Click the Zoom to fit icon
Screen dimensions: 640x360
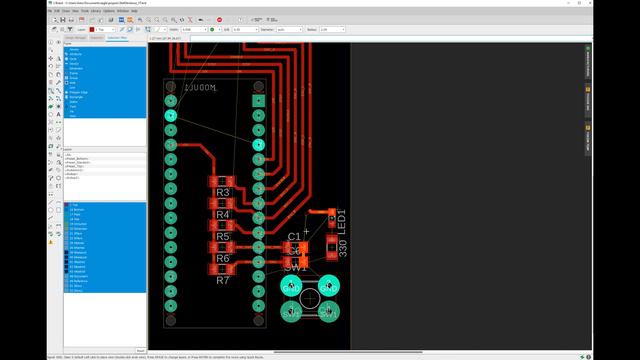click(140, 20)
